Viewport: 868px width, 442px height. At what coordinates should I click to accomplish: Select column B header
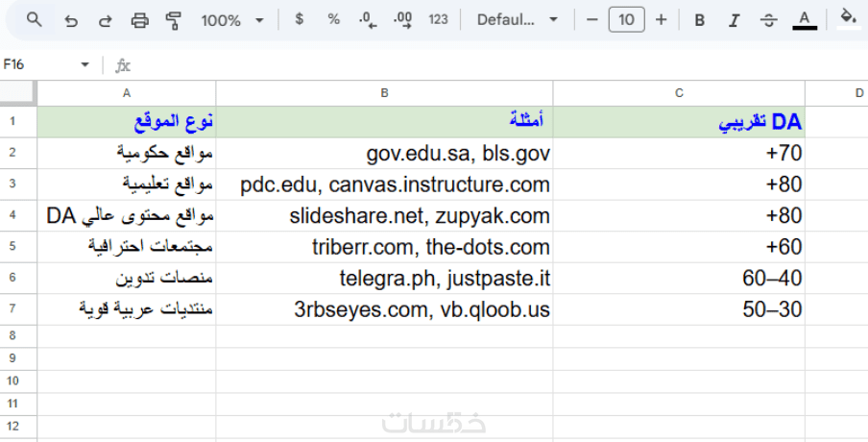(x=384, y=93)
